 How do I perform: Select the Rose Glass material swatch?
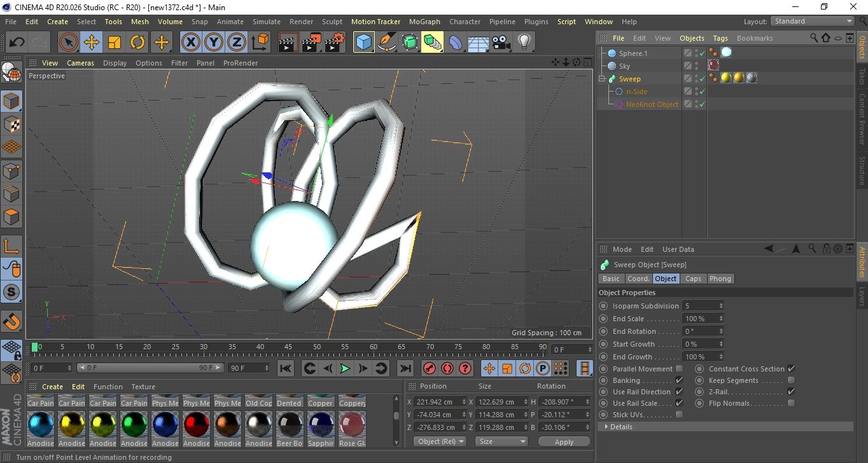tap(352, 425)
